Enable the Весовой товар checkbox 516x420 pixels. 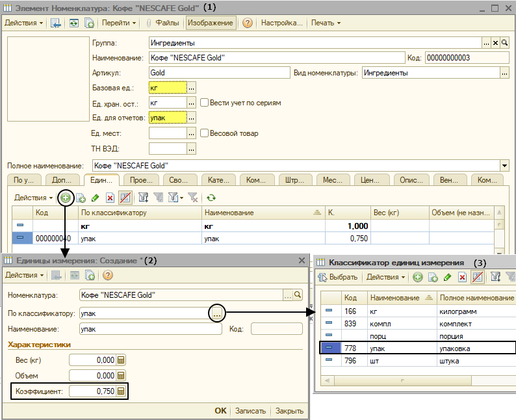[204, 133]
